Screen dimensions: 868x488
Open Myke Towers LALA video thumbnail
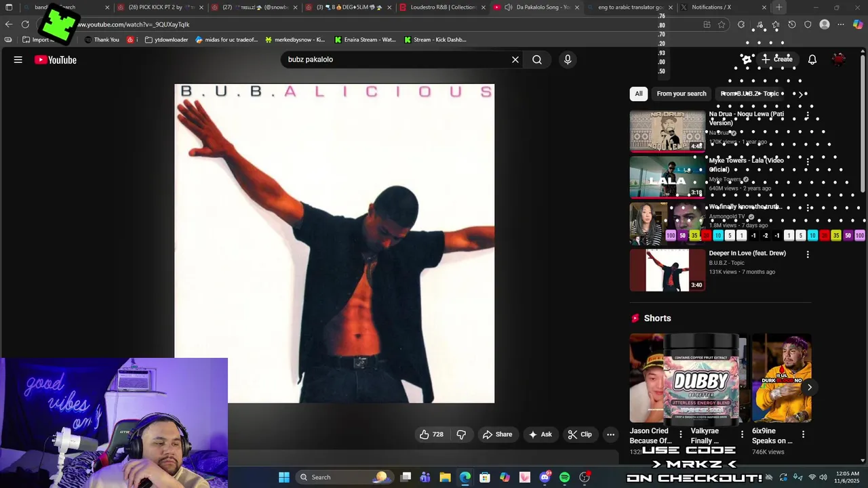(668, 177)
